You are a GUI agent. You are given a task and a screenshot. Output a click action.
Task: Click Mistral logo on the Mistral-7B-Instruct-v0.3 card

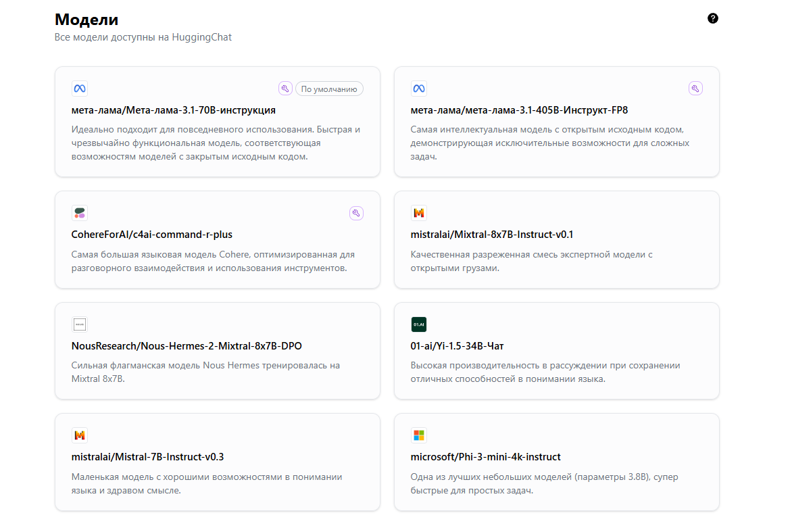click(80, 435)
